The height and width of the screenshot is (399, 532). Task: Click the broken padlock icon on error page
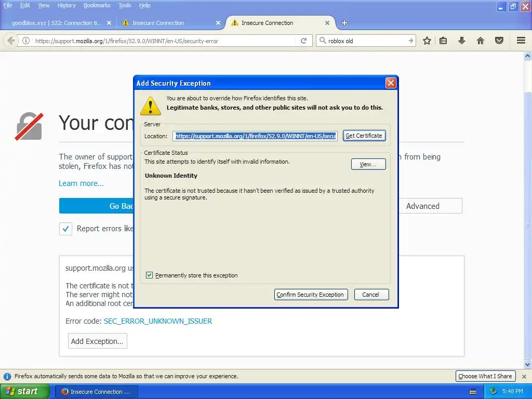pyautogui.click(x=29, y=126)
